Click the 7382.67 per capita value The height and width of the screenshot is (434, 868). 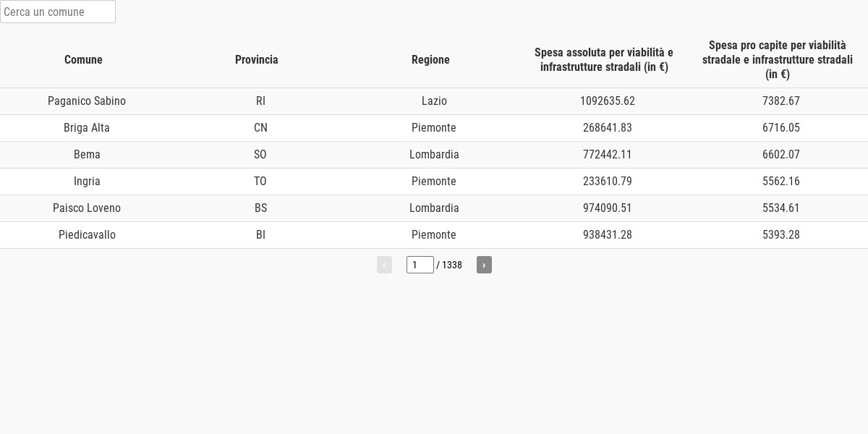[781, 101]
